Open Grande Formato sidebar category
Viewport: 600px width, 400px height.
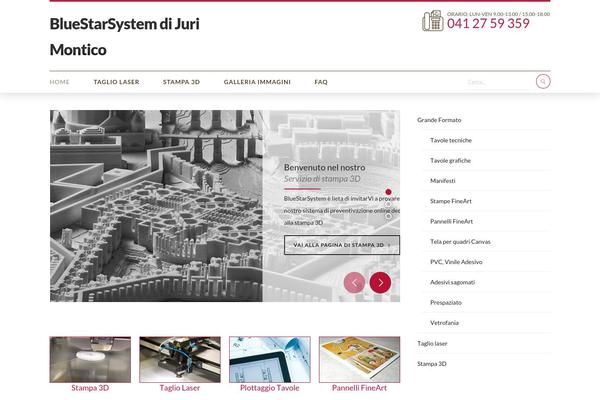(439, 120)
